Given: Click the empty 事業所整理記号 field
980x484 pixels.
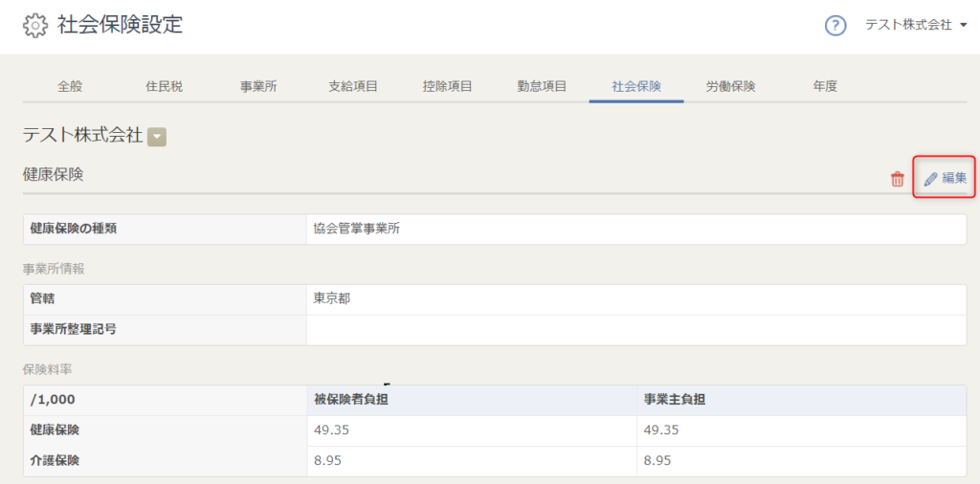Looking at the screenshot, I should coord(636,330).
